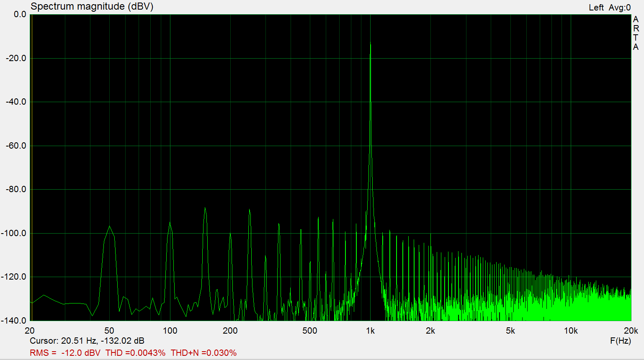Click the 'Avg:0' averaging indicator
Screen dimensions: 644x360
[x=620, y=8]
